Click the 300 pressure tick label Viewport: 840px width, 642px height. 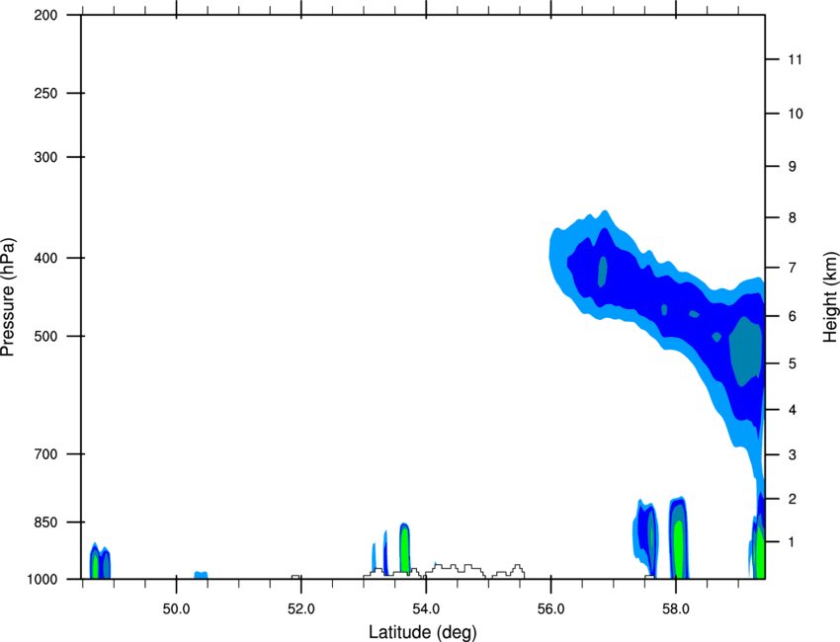point(45,157)
